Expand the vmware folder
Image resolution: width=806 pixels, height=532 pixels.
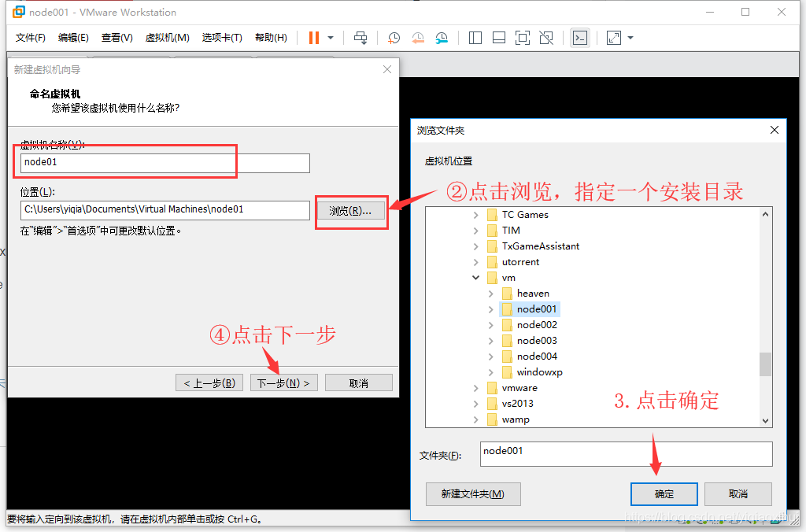tap(475, 388)
